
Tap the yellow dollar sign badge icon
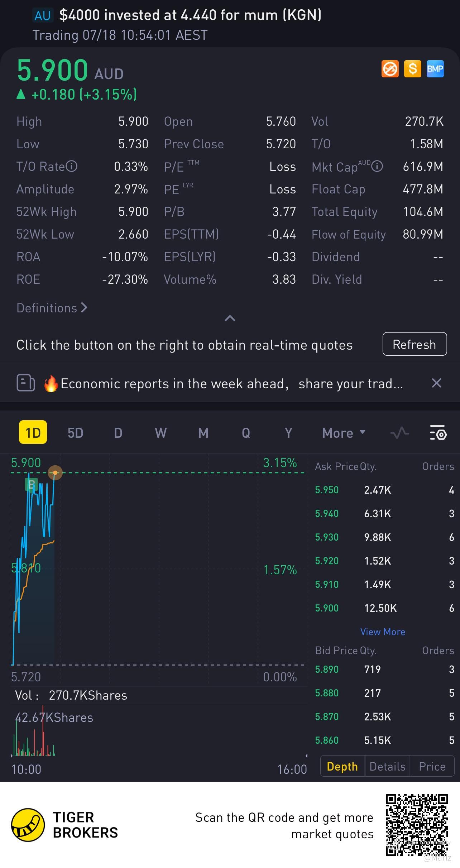point(412,69)
